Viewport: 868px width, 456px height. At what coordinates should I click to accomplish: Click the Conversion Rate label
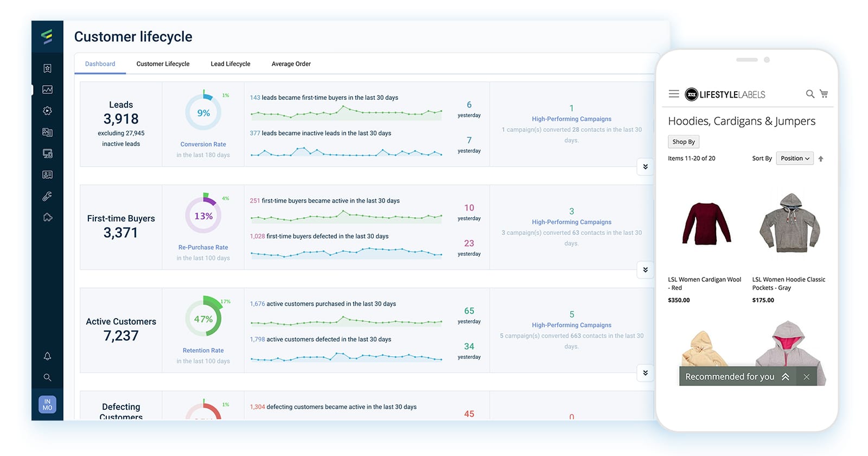[203, 144]
